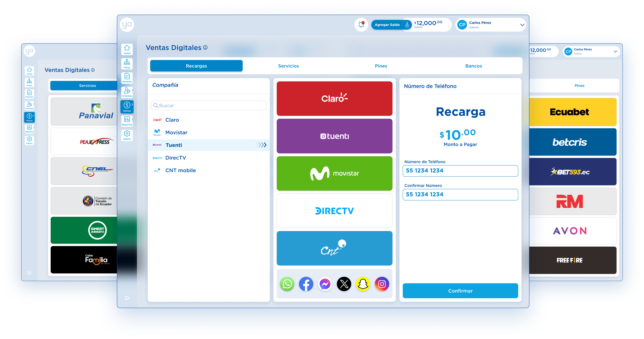Image resolution: width=644 pixels, height=339 pixels.
Task: Click the Agregar Saldo button
Action: click(x=387, y=25)
